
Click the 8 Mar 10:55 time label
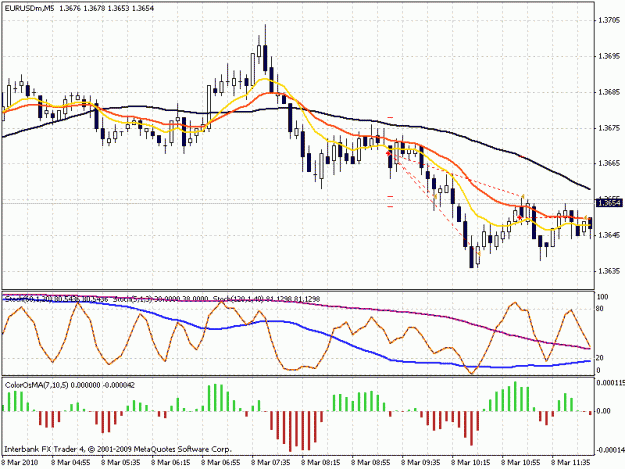521,462
